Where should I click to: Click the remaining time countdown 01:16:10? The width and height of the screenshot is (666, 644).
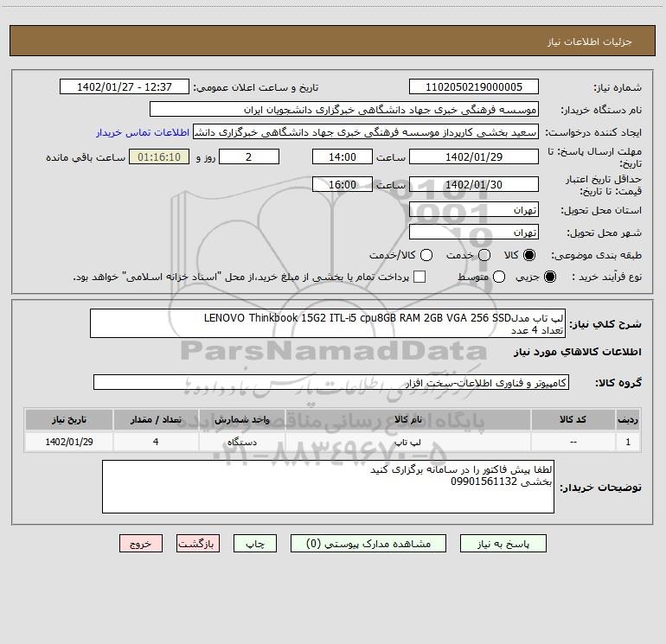point(159,156)
